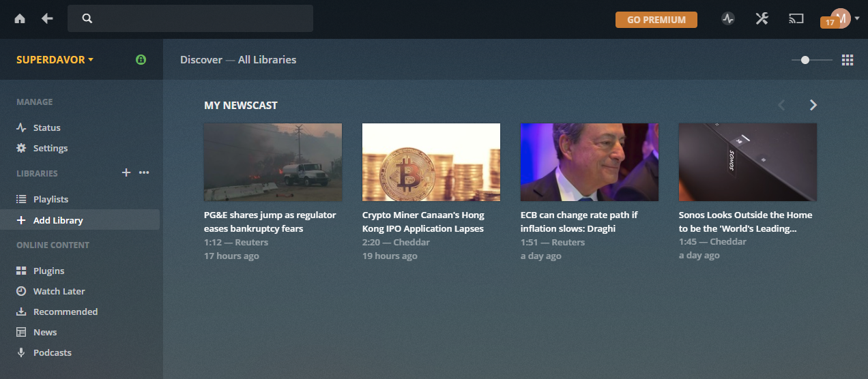Click the green secure connection lock icon
Screen dimensions: 868x379
click(141, 60)
